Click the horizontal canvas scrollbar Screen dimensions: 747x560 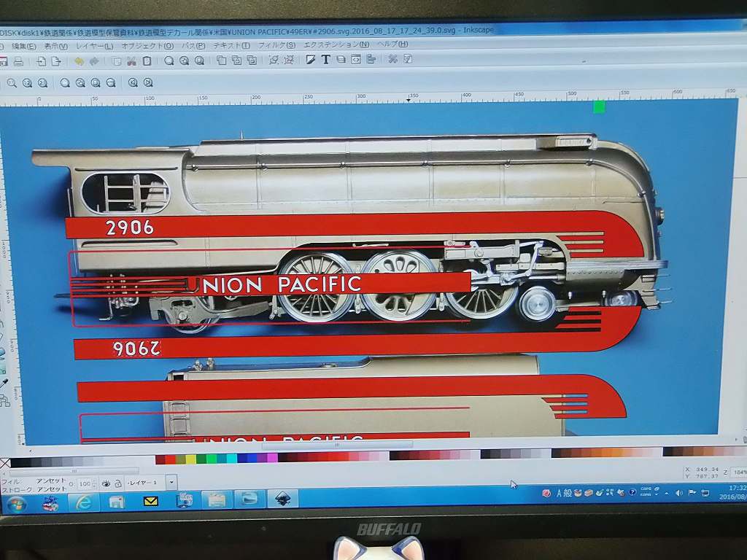336,445
